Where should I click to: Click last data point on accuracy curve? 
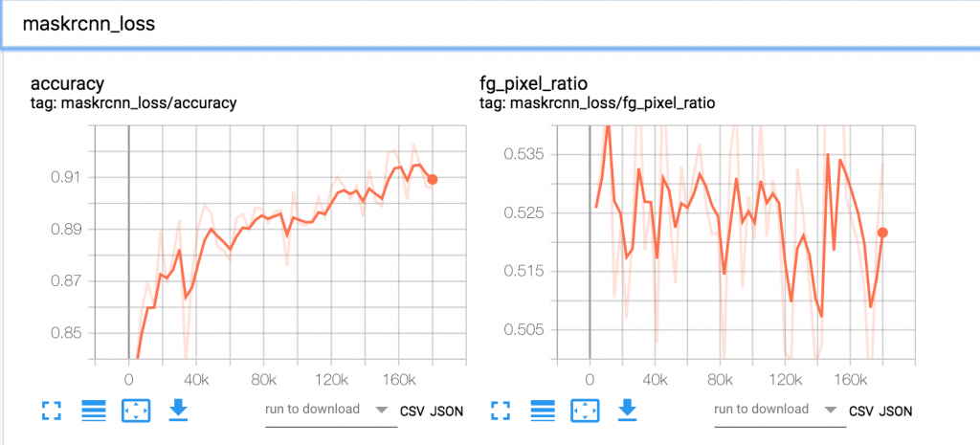point(432,179)
